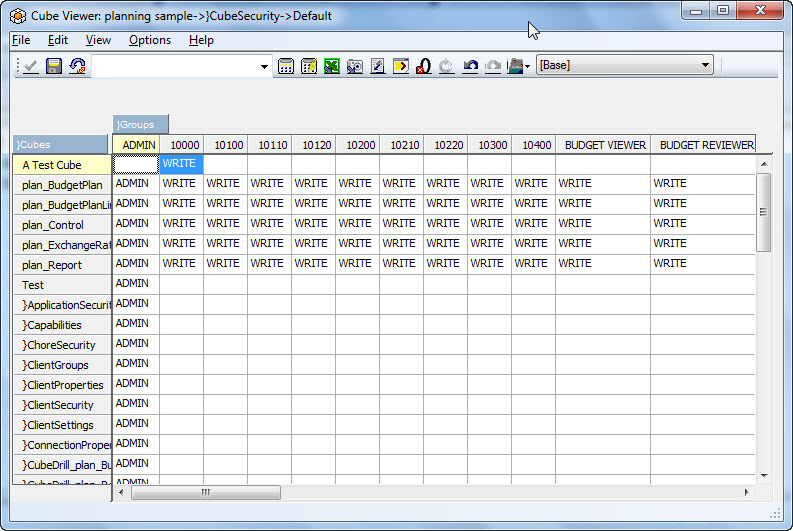Click the green Excel slice icon
793x531 pixels.
click(x=332, y=66)
